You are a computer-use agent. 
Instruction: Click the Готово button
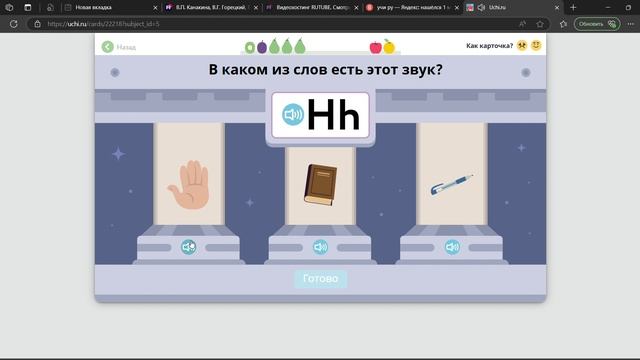[x=320, y=279]
